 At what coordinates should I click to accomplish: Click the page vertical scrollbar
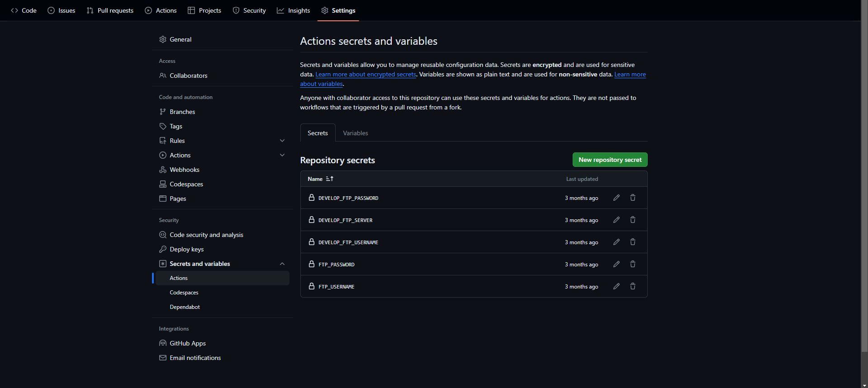point(864,176)
